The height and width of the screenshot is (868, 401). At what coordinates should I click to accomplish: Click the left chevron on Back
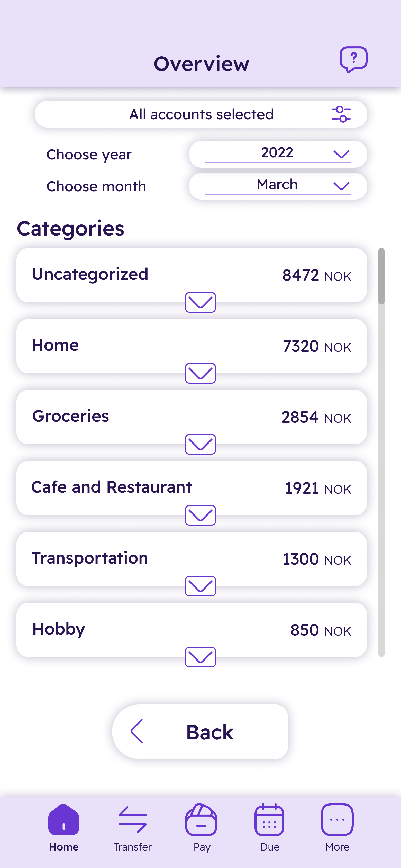coord(137,731)
